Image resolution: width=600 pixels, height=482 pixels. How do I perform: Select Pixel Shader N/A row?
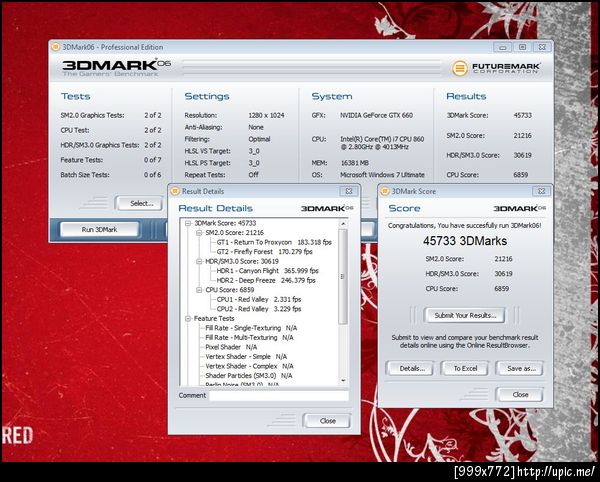(x=231, y=347)
